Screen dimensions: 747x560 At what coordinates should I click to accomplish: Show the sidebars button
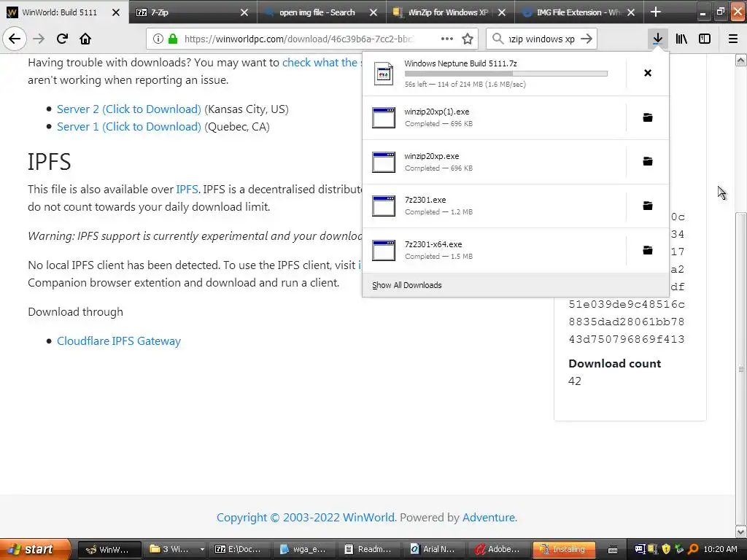(x=705, y=39)
